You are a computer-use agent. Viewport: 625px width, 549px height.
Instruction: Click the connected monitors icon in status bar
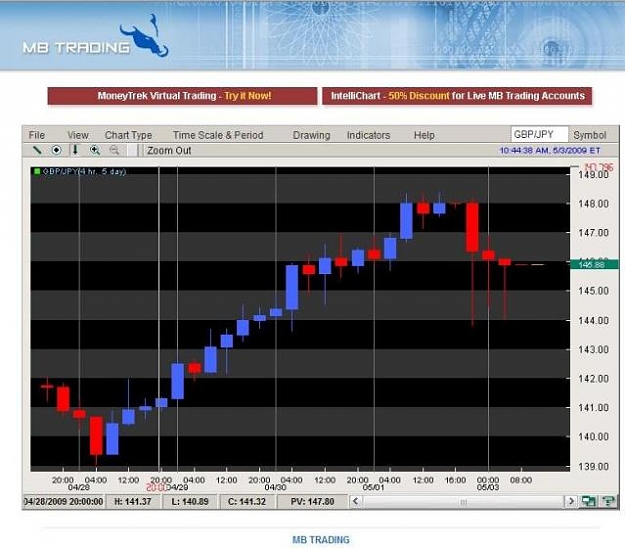pos(588,501)
